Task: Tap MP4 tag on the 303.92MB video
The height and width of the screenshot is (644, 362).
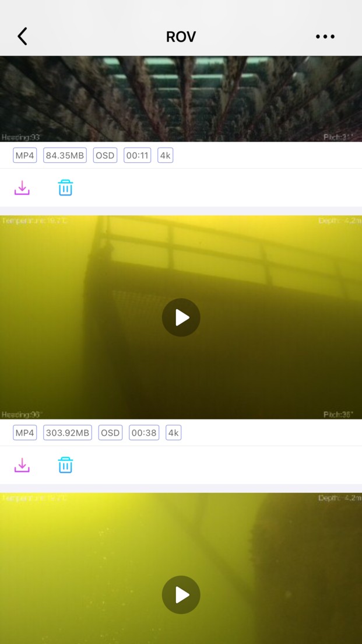Action: (25, 433)
